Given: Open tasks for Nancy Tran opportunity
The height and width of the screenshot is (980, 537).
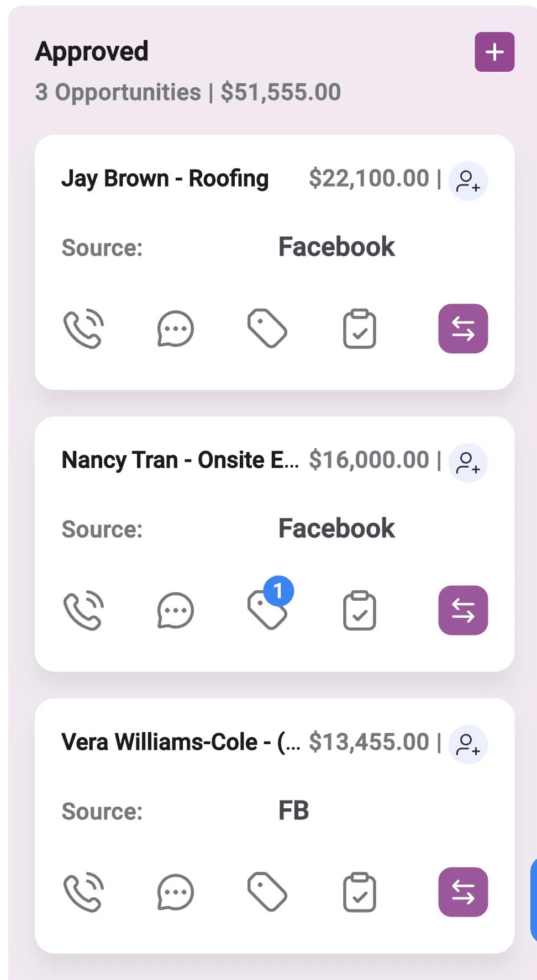Looking at the screenshot, I should (360, 610).
